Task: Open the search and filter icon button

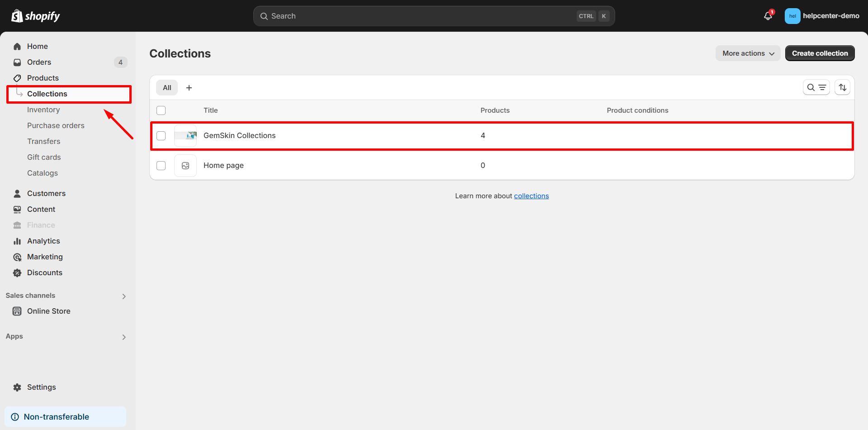Action: coord(816,87)
